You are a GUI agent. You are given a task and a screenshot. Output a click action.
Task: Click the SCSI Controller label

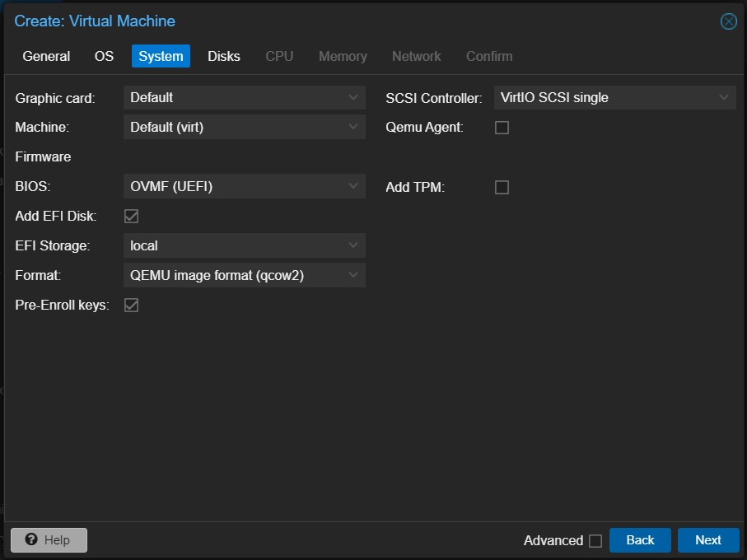(x=434, y=98)
